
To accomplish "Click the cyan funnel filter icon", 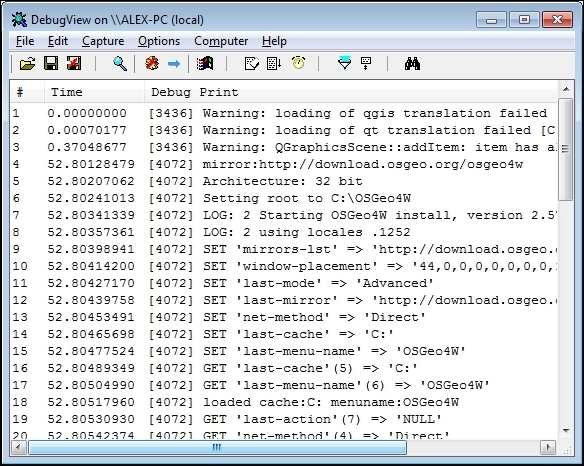I will tap(345, 63).
